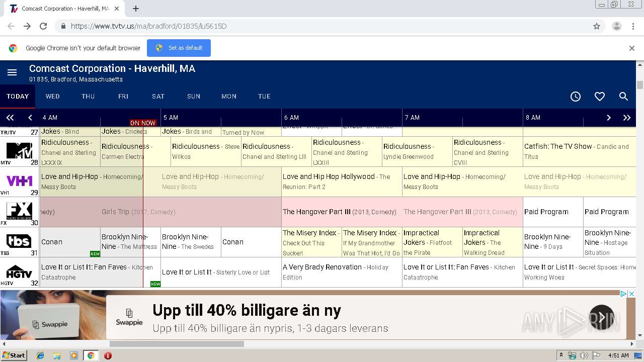The height and width of the screenshot is (362, 644).
Task: Click the ON NOW marker
Action: point(143,123)
